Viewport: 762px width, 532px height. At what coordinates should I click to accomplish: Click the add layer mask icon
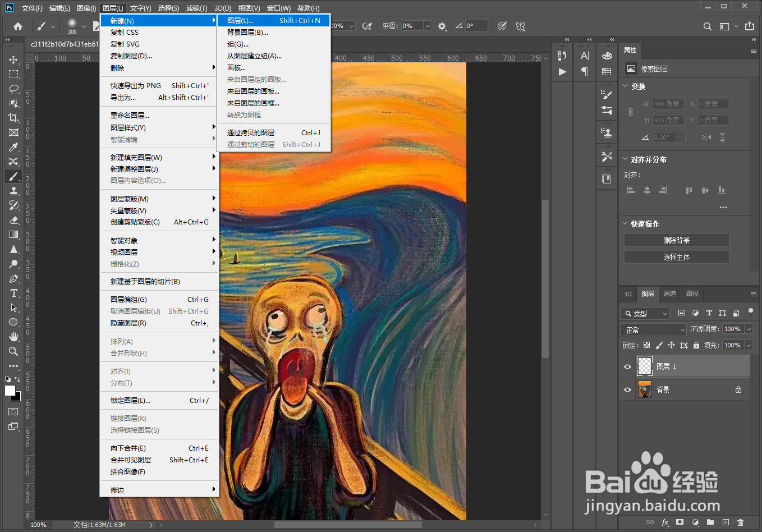(680, 522)
